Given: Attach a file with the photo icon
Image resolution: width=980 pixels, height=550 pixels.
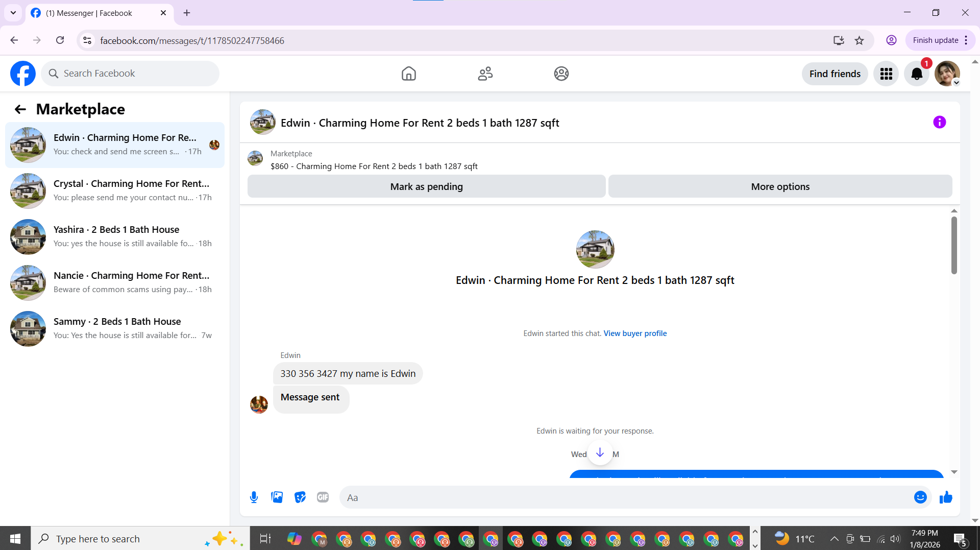Looking at the screenshot, I should click(277, 497).
